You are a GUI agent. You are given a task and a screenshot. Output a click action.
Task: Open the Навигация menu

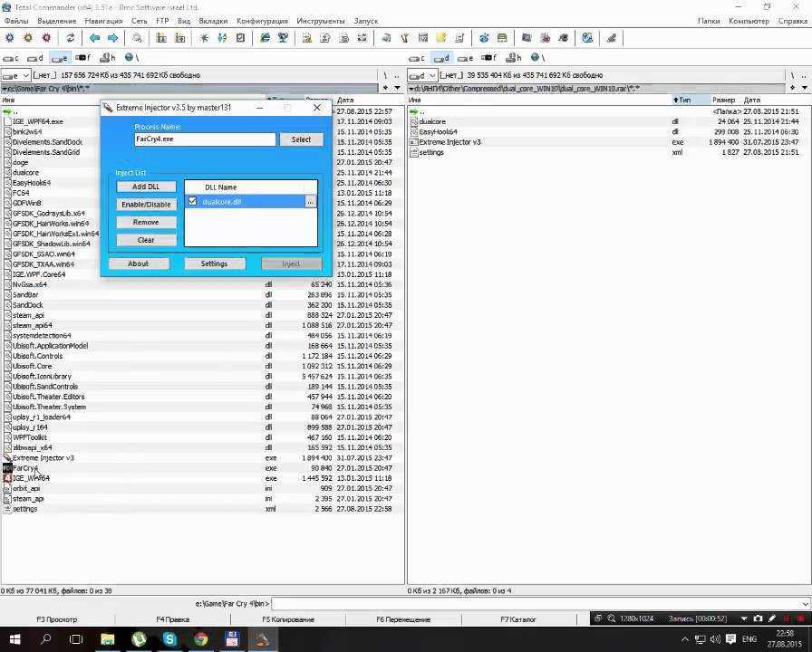coord(103,21)
